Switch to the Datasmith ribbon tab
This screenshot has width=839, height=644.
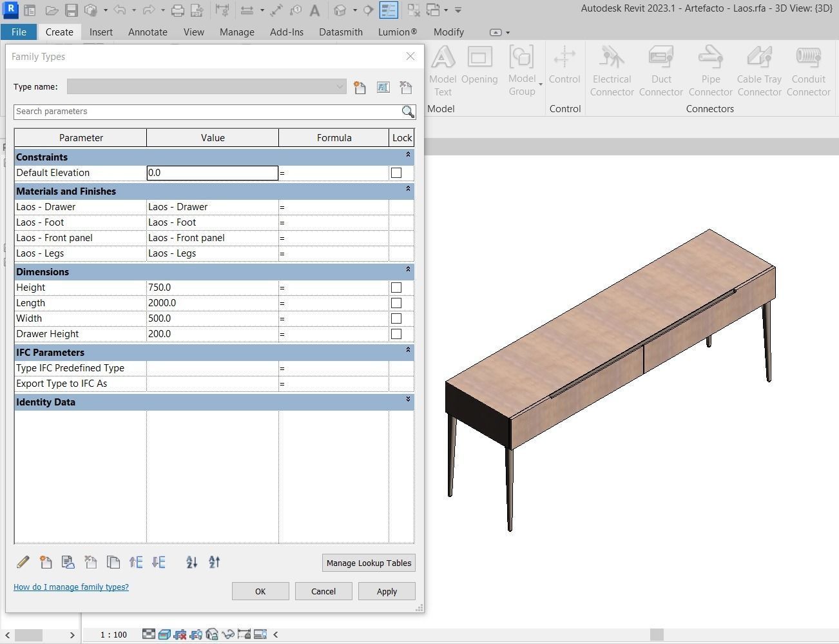341,32
